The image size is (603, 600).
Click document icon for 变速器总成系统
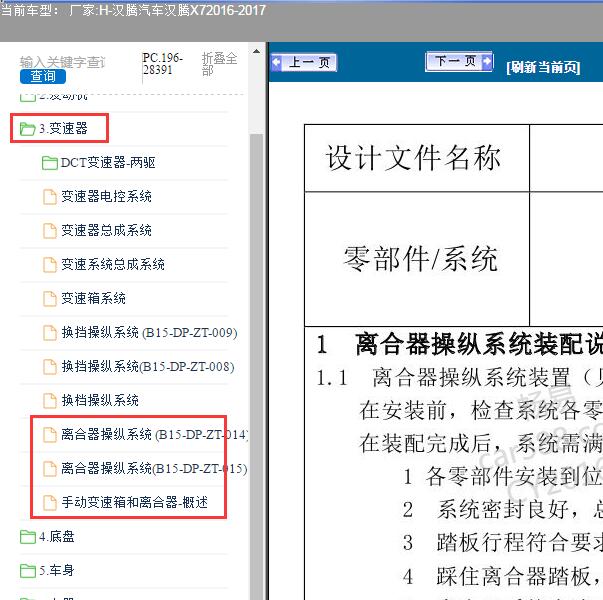[x=50, y=230]
